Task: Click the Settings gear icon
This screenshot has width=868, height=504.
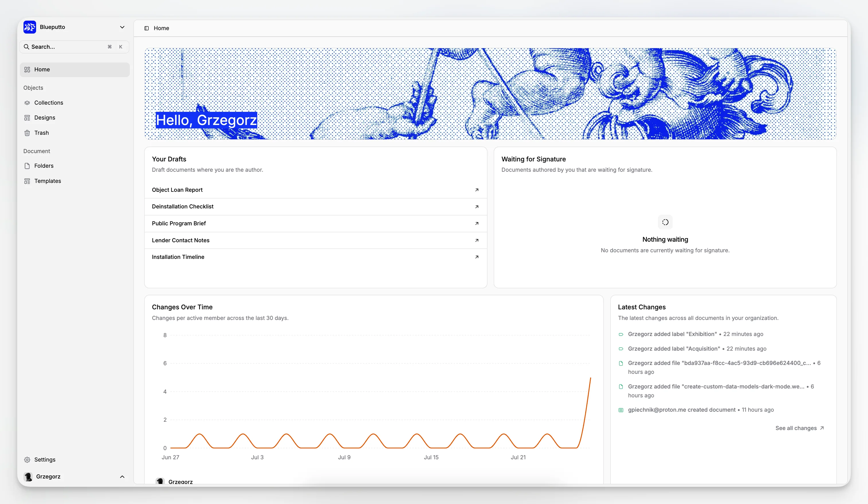Action: pos(27,460)
